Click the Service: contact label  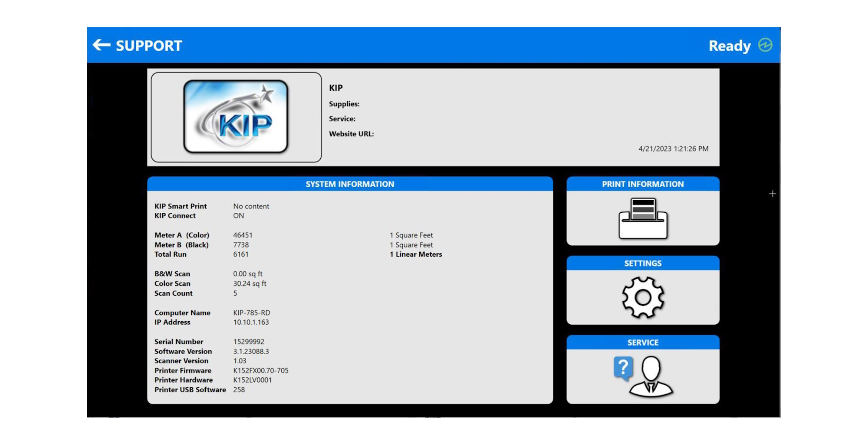[342, 119]
